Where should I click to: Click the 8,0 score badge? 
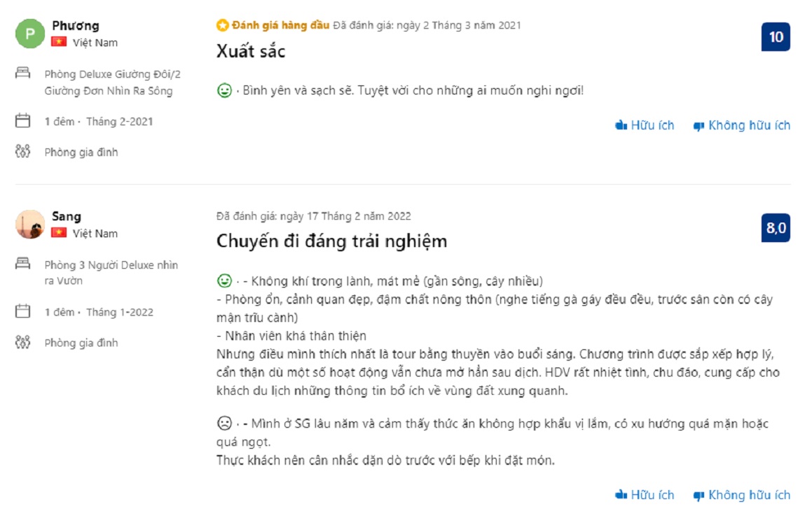pos(776,228)
